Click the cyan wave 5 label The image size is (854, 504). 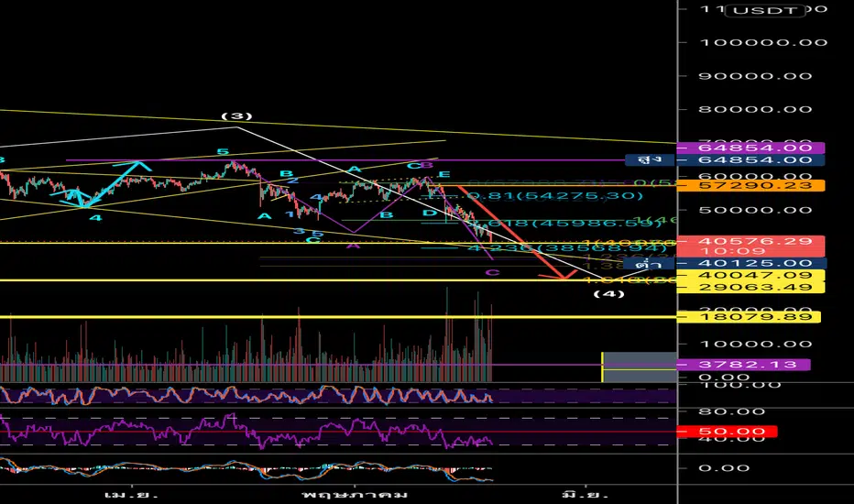click(223, 151)
